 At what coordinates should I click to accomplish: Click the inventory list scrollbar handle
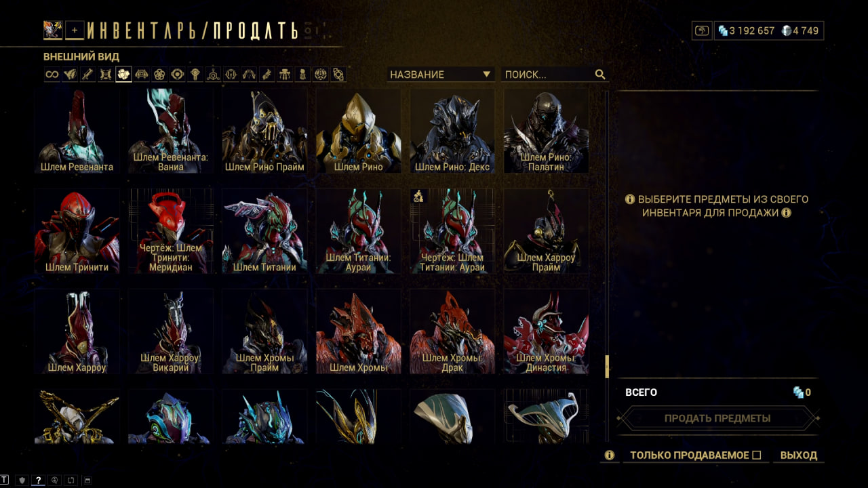point(607,366)
